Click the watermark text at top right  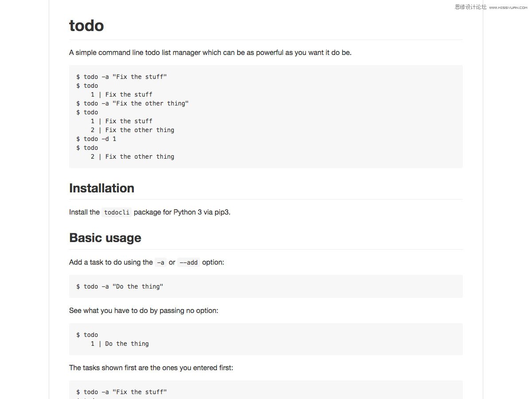492,7
